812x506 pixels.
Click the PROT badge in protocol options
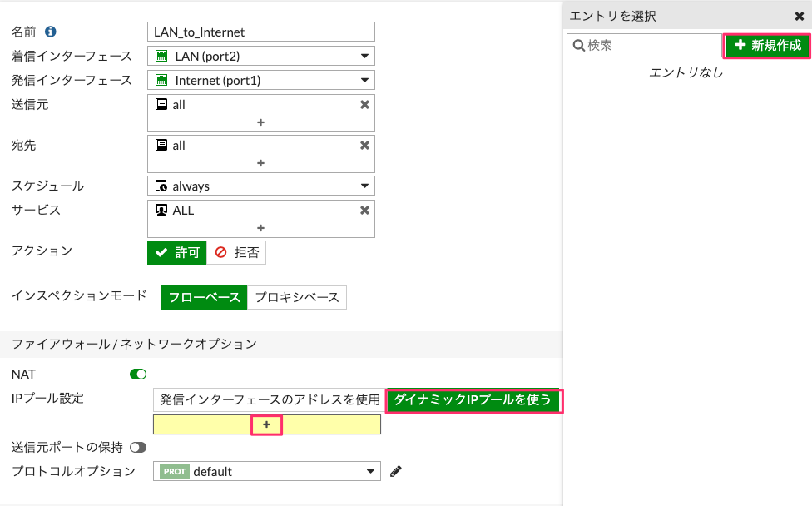click(x=175, y=471)
